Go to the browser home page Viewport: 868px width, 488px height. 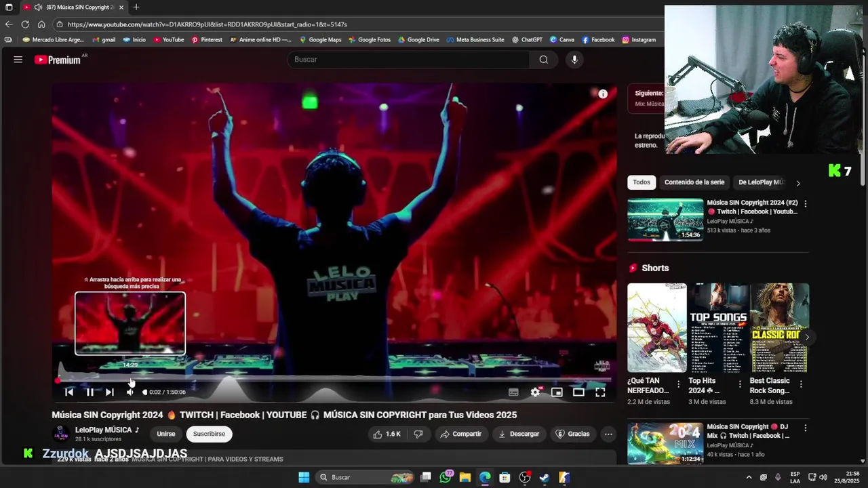41,24
